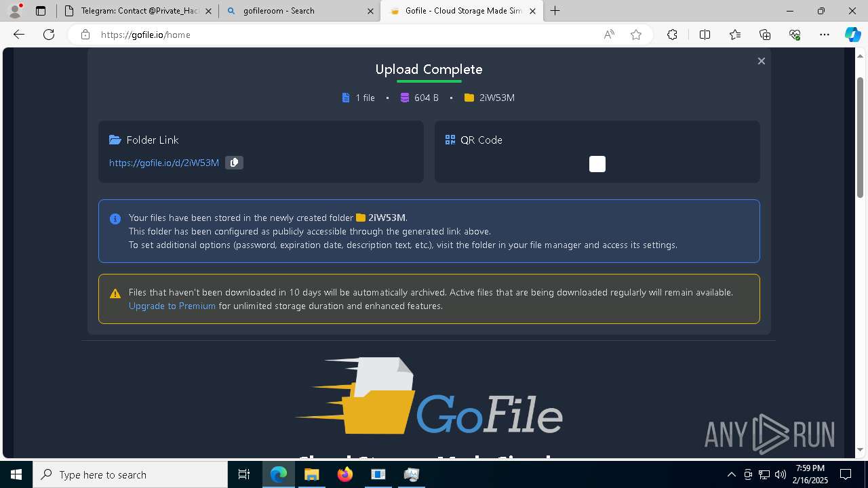Click the purple database icon beside 604 B
The width and height of the screenshot is (868, 488).
405,98
